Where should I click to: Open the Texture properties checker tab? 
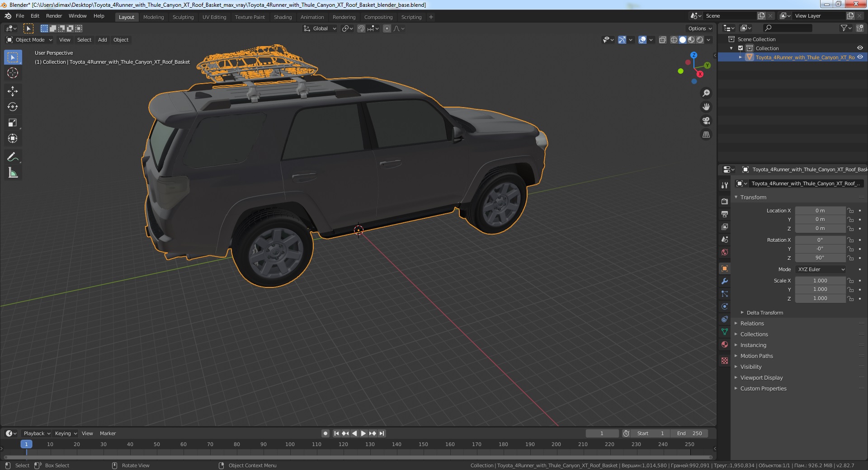[725, 361]
